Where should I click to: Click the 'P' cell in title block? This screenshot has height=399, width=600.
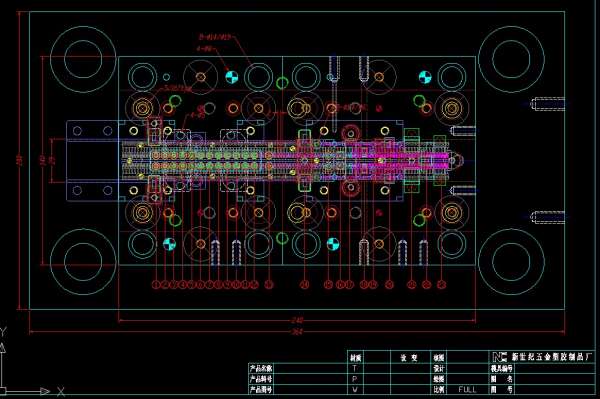355,379
